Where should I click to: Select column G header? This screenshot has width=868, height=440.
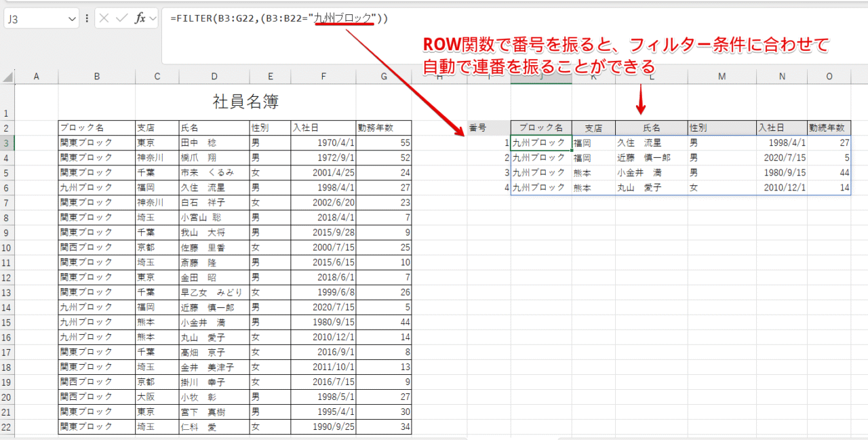click(x=384, y=77)
